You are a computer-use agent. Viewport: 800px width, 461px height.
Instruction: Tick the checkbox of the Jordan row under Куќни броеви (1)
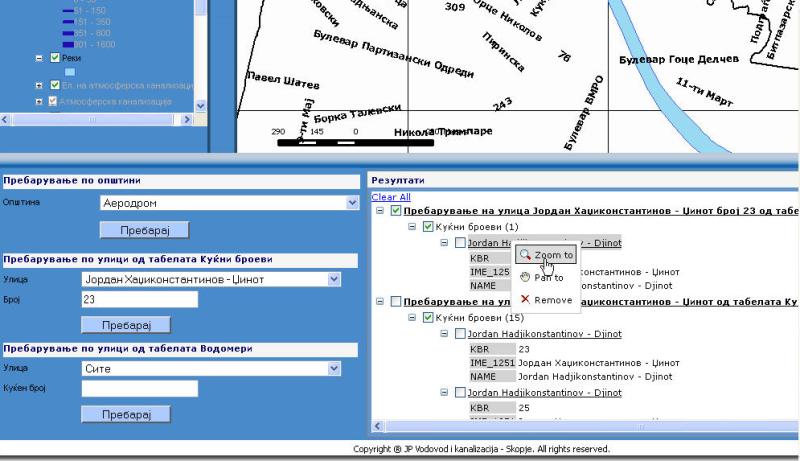[x=460, y=242]
